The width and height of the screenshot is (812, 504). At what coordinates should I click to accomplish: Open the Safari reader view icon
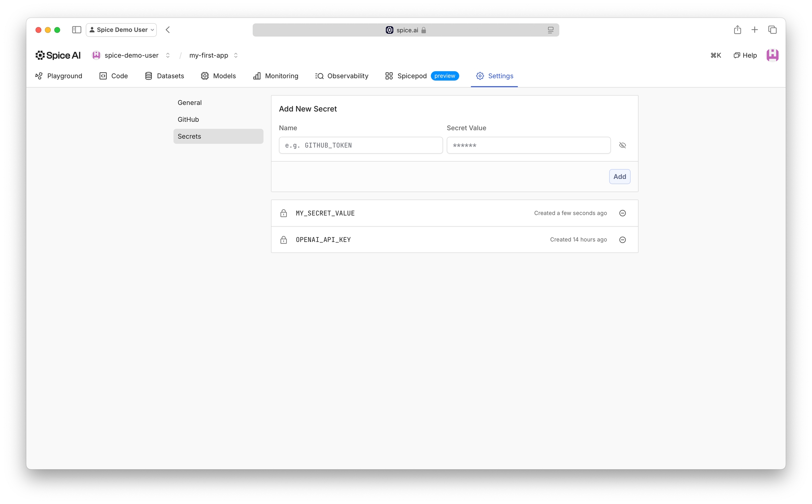[550, 30]
